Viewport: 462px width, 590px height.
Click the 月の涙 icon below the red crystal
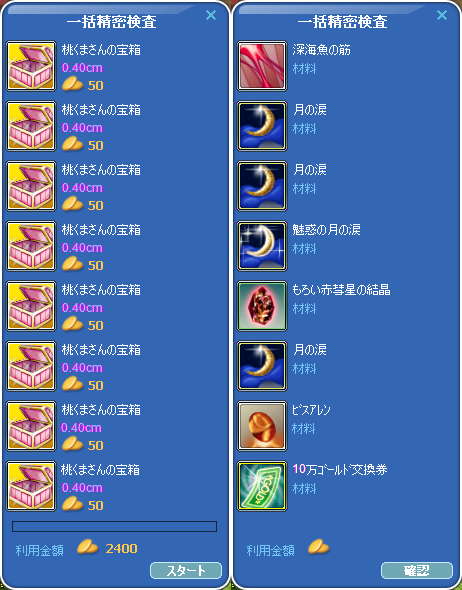point(262,366)
